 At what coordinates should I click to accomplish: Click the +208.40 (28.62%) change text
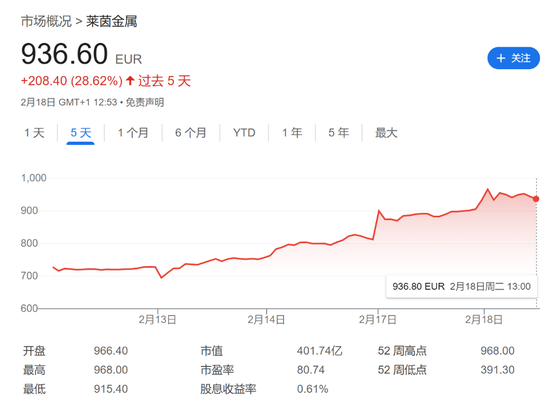72,81
